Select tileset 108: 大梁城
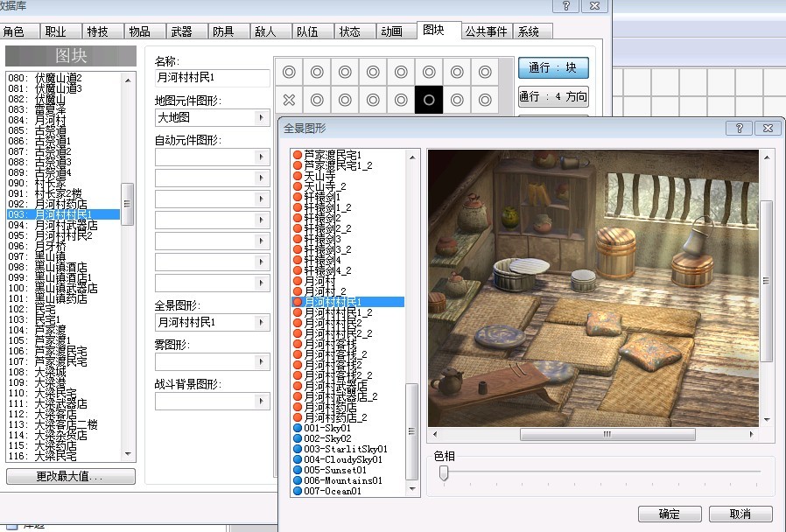786x532 pixels. pos(64,372)
